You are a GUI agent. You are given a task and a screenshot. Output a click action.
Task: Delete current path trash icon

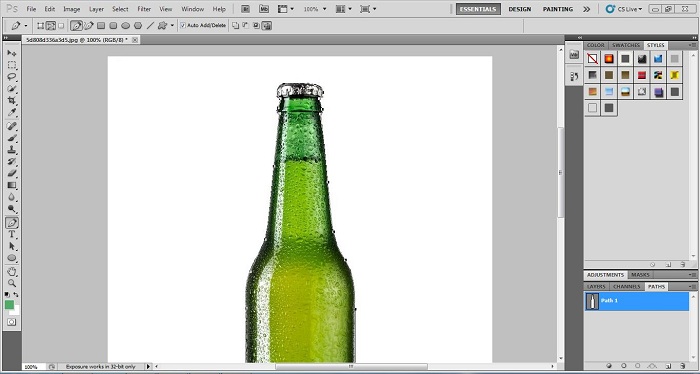(683, 365)
